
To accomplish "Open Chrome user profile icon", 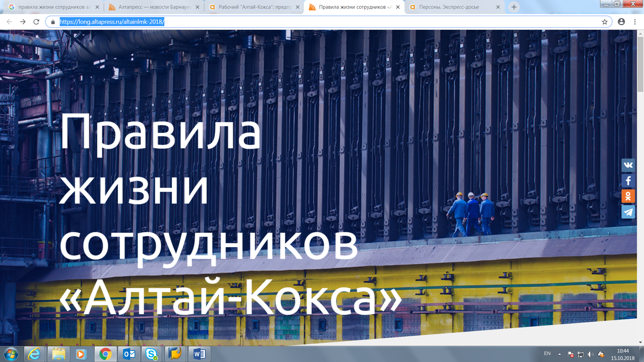I will click(621, 22).
